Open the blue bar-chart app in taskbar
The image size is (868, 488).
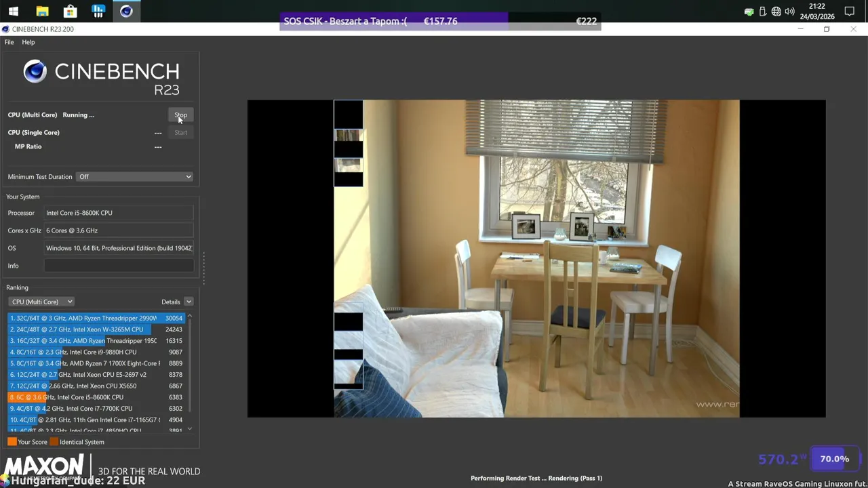[98, 11]
